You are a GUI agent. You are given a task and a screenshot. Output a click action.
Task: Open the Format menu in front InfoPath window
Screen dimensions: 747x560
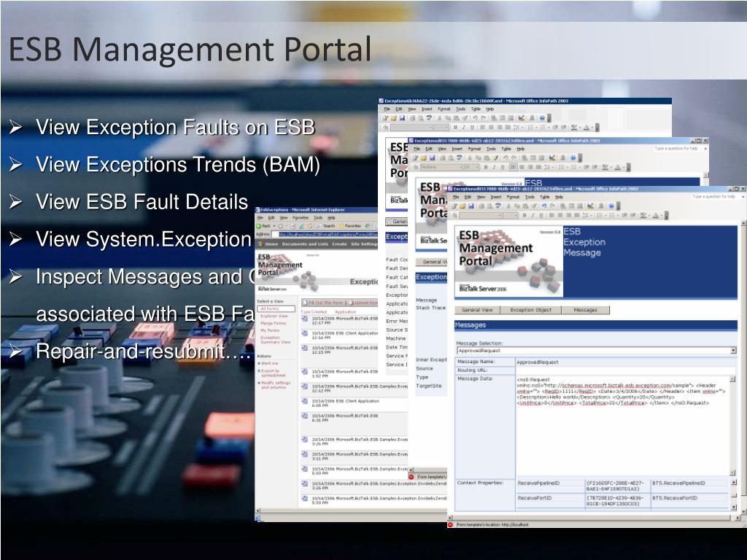pyautogui.click(x=514, y=197)
